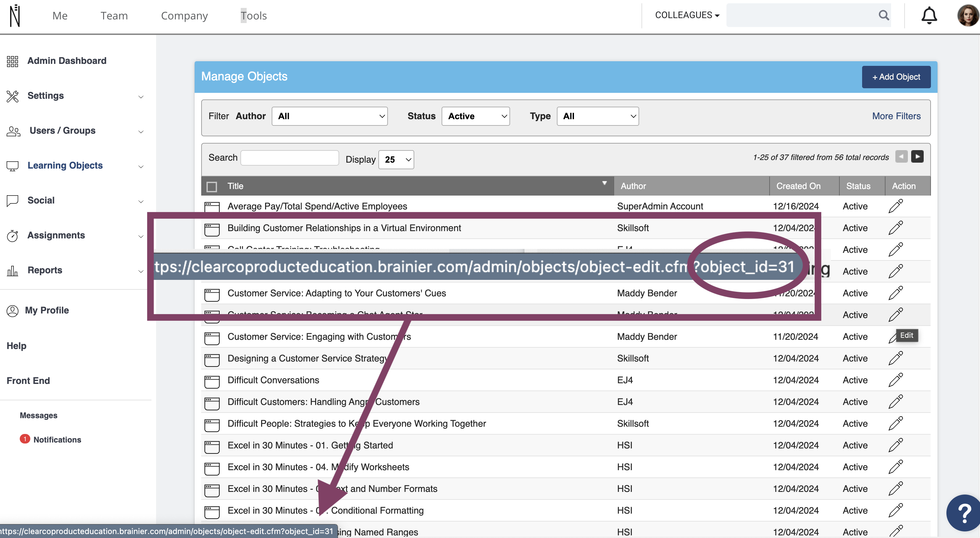Image resolution: width=980 pixels, height=538 pixels.
Task: Open the Type filter dropdown
Action: pyautogui.click(x=598, y=116)
